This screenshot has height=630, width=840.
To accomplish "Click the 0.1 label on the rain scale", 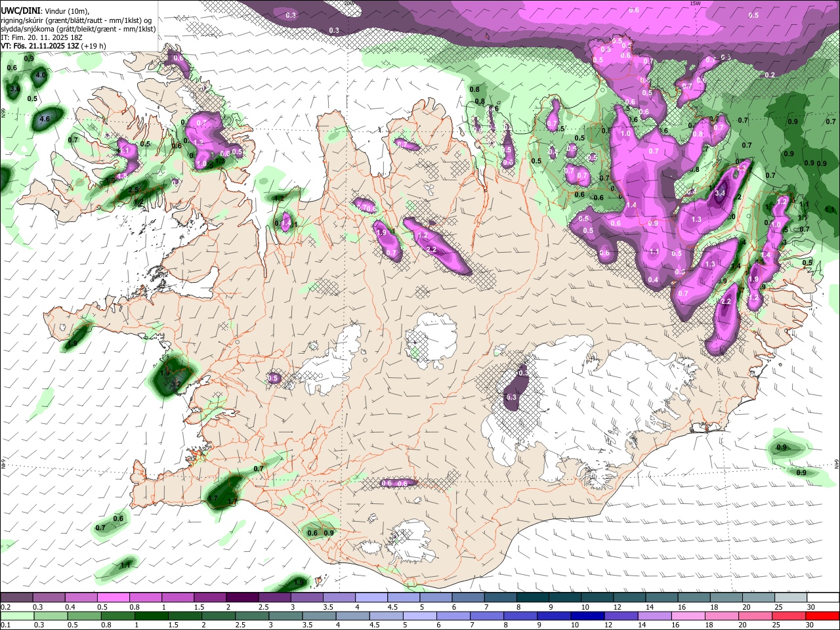I will tap(5, 625).
